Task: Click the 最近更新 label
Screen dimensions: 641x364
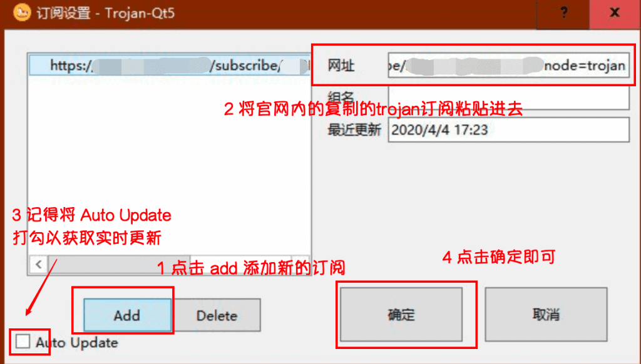Action: click(354, 130)
